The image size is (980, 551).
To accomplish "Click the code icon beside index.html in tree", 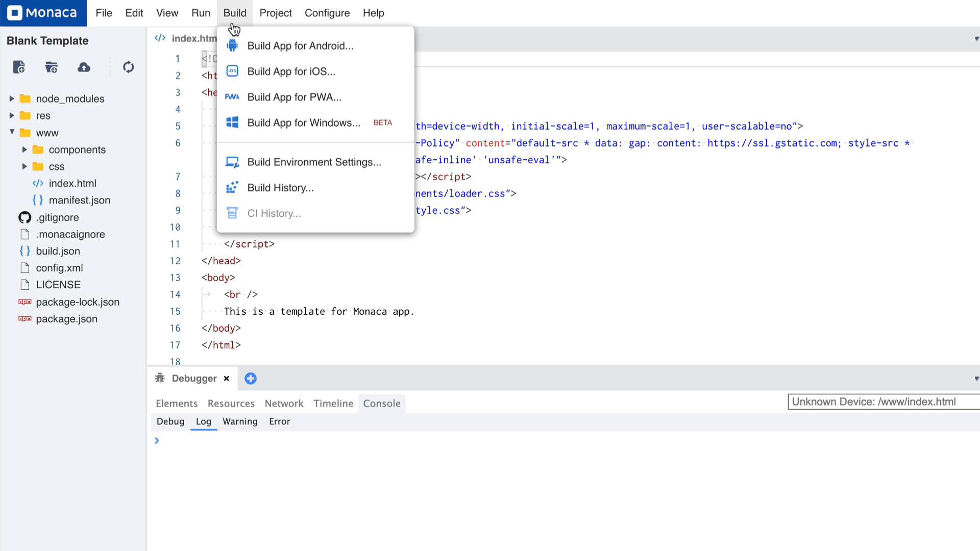I will click(38, 183).
